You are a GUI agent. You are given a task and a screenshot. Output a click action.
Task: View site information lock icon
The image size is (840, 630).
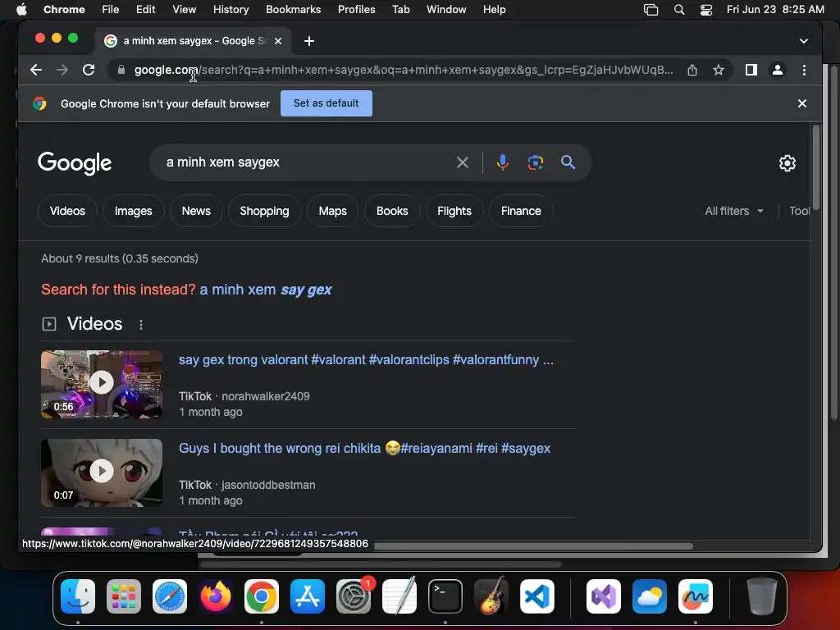pos(121,70)
